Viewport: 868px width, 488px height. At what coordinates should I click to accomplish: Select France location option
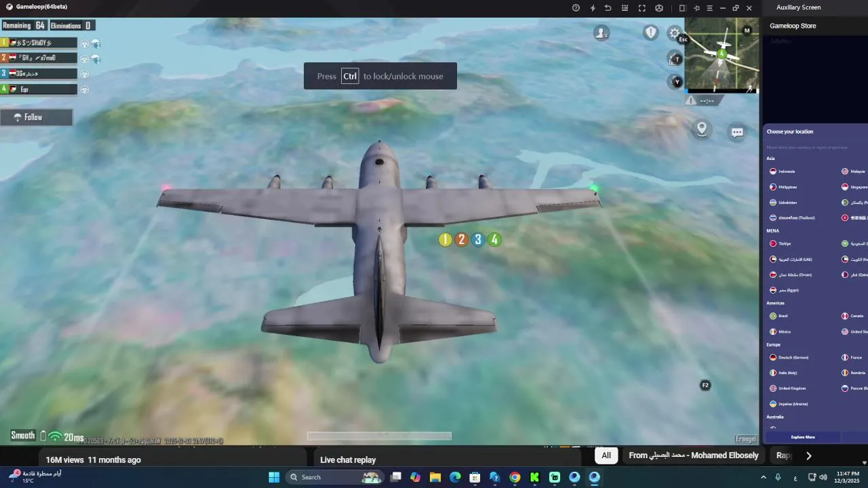(x=852, y=357)
